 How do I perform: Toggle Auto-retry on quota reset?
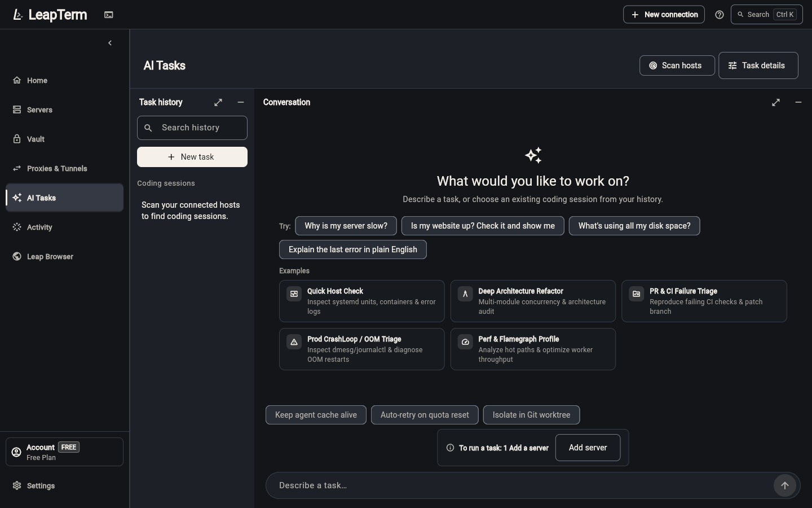[425, 415]
